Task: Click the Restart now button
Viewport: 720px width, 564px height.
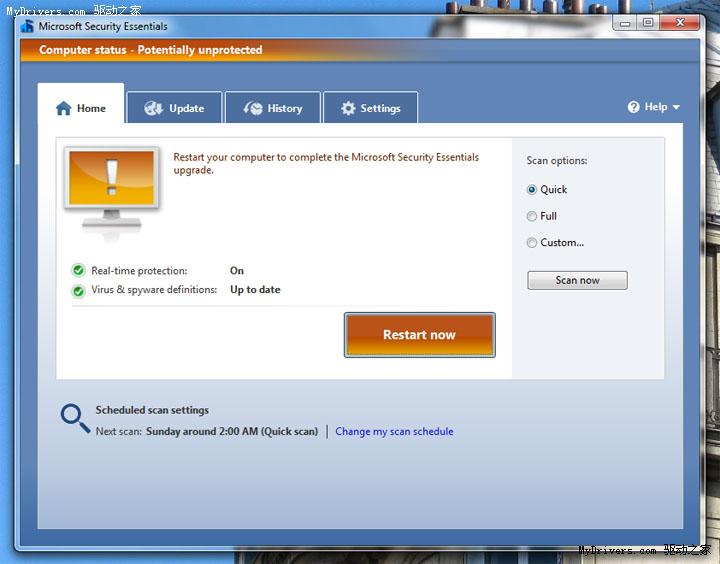Action: [420, 335]
